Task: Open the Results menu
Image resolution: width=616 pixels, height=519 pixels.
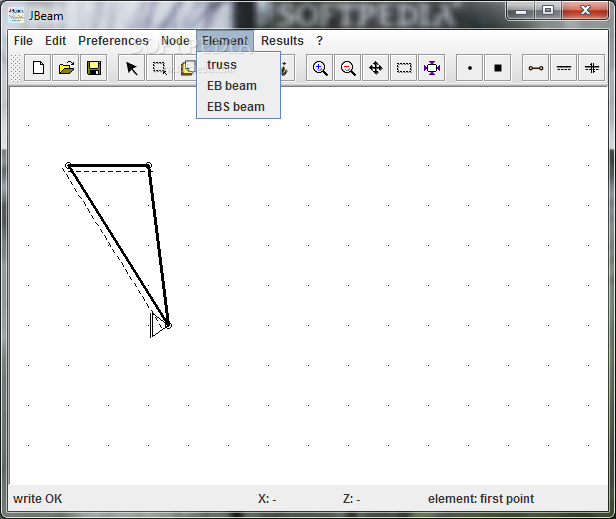Action: 282,40
